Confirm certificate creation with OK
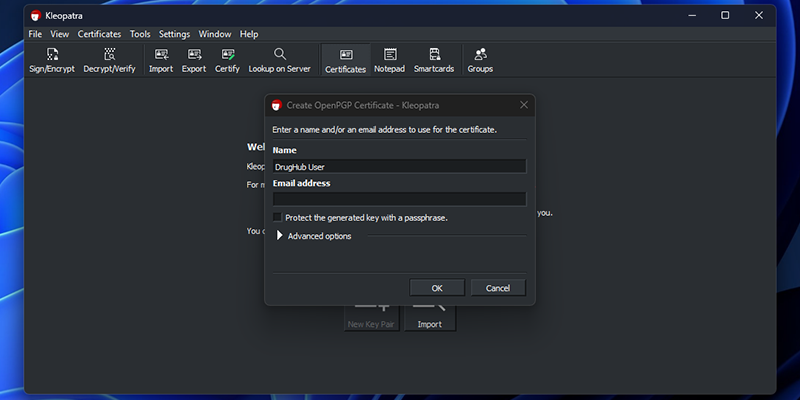The image size is (800, 400). (x=437, y=288)
